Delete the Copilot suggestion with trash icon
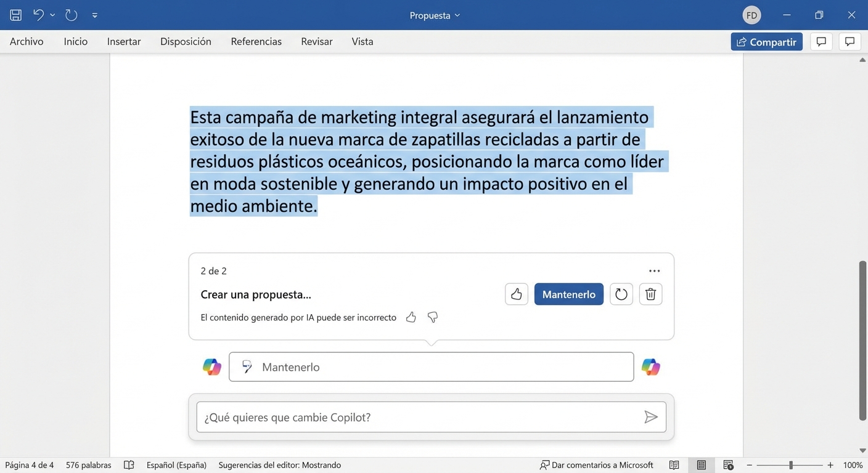This screenshot has width=868, height=473. [650, 294]
